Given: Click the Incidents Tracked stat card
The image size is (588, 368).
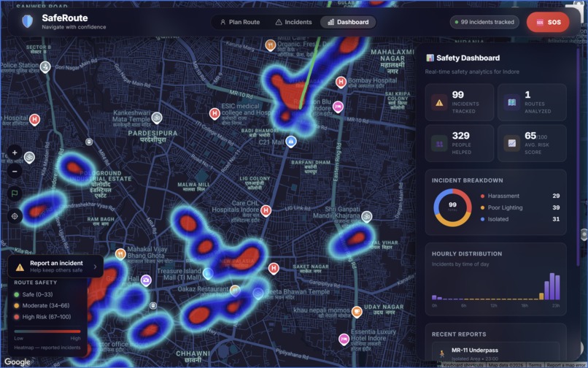Looking at the screenshot, I should click(x=460, y=102).
